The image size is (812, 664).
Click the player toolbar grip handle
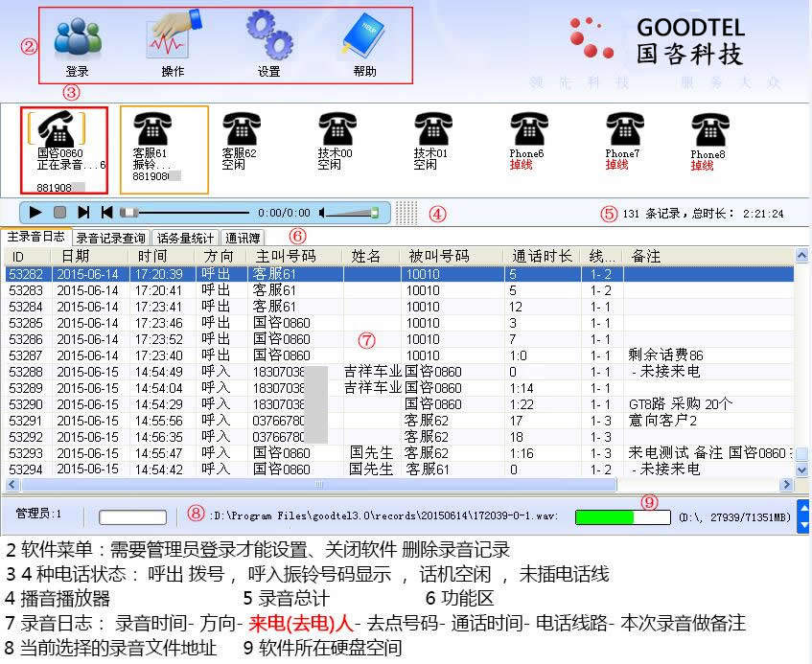tap(406, 213)
